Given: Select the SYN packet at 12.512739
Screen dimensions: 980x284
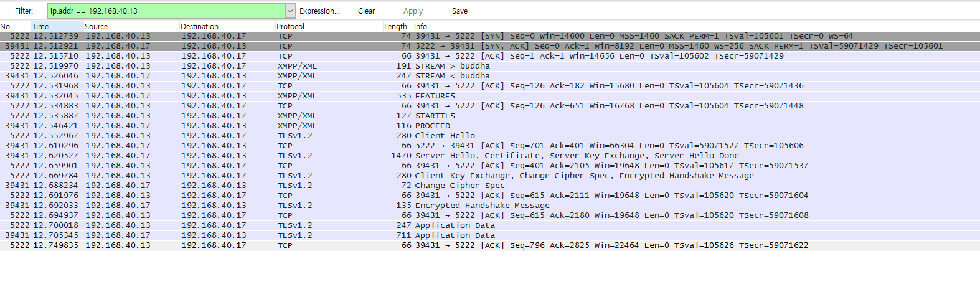Looking at the screenshot, I should pos(490,36).
